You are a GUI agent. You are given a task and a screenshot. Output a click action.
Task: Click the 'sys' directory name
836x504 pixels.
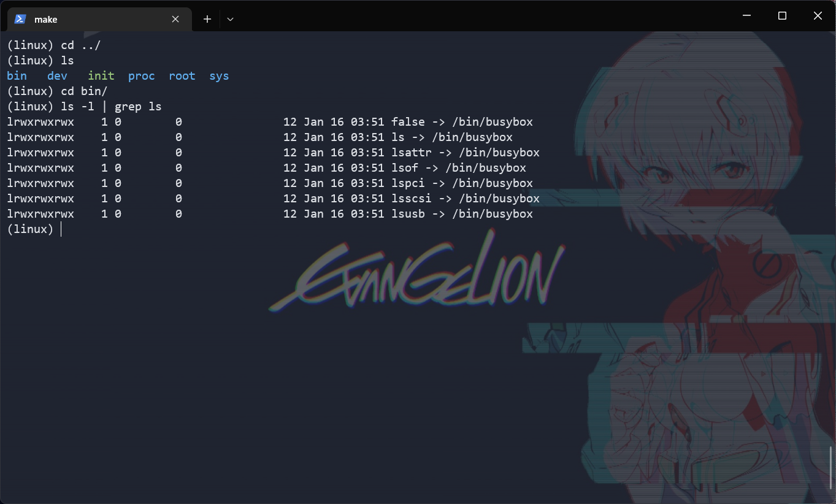(x=219, y=76)
